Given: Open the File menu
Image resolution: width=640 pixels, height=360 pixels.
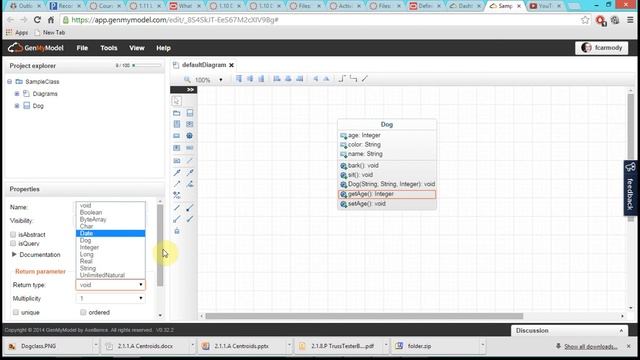Looking at the screenshot, I should tap(82, 48).
